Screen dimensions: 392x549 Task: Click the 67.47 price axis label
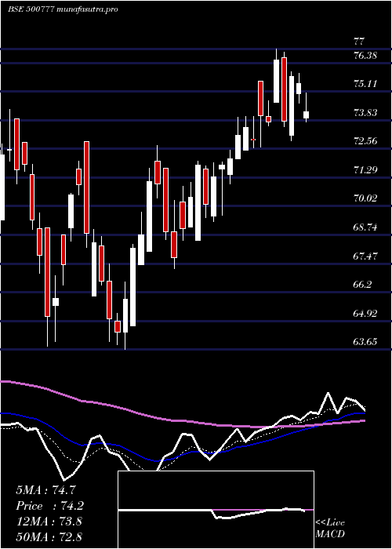[365, 256]
